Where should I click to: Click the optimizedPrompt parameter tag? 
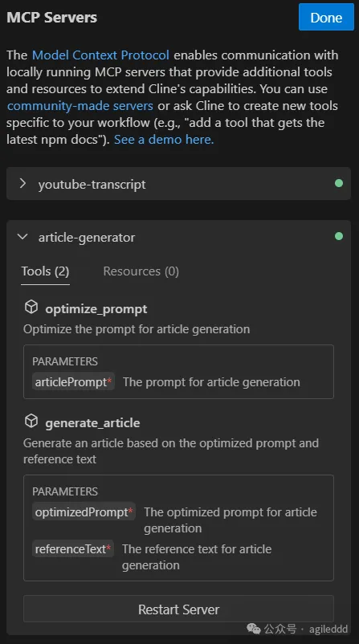[x=84, y=512]
